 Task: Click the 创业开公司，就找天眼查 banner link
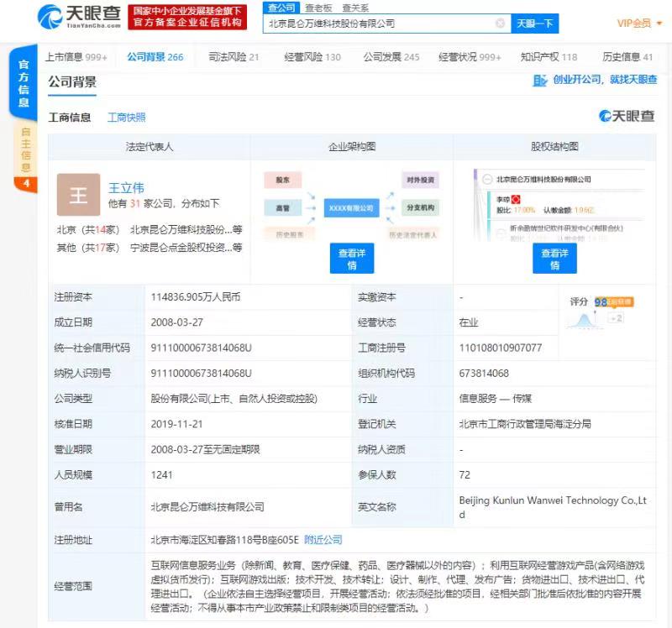(x=605, y=80)
